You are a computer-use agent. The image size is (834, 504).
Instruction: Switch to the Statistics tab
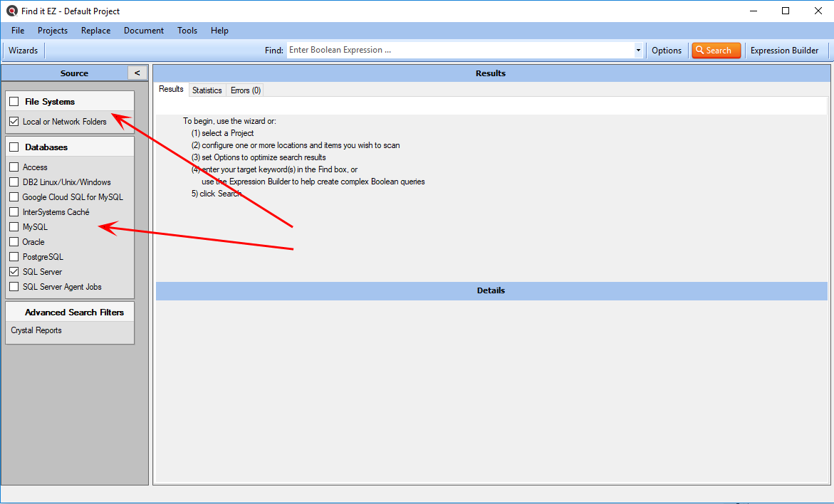coord(207,90)
